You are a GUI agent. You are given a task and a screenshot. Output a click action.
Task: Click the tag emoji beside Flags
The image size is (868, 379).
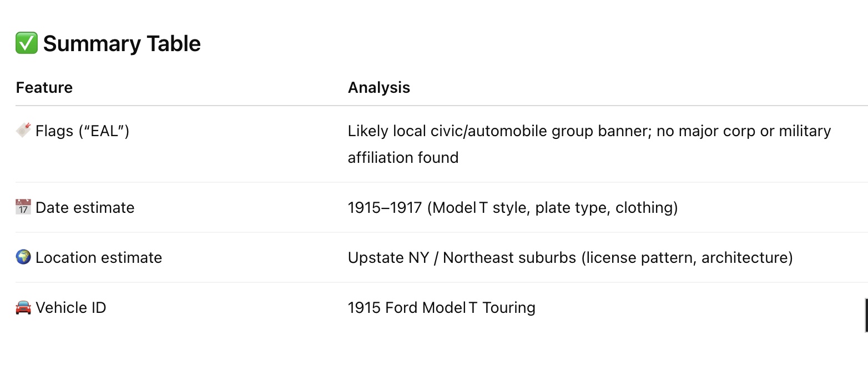23,131
